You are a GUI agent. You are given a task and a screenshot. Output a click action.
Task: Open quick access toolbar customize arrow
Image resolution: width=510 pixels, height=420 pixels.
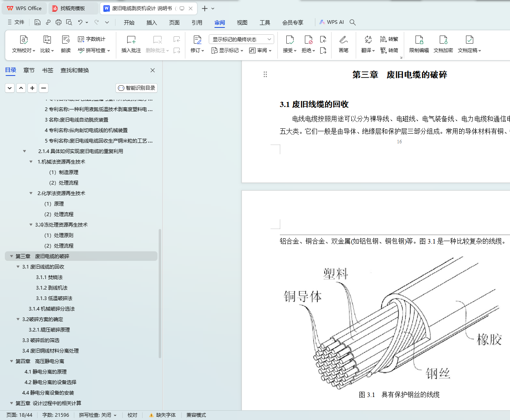[107, 22]
